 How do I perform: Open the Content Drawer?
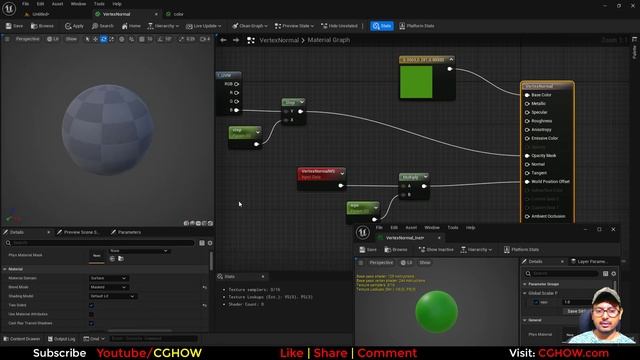(22, 339)
